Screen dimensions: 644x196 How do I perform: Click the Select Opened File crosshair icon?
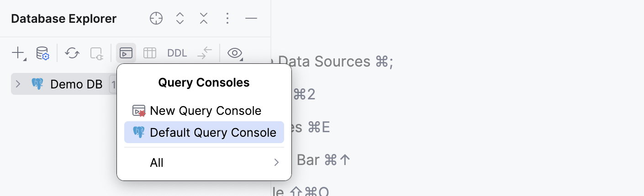pos(156,19)
